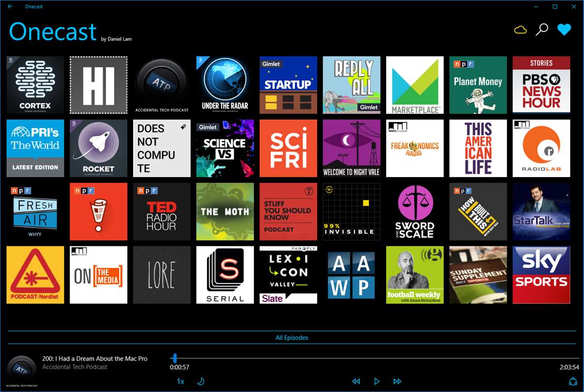Viewport: 584px width, 392px height.
Task: Click the 0:00:57 elapsed time text
Action: tap(180, 367)
